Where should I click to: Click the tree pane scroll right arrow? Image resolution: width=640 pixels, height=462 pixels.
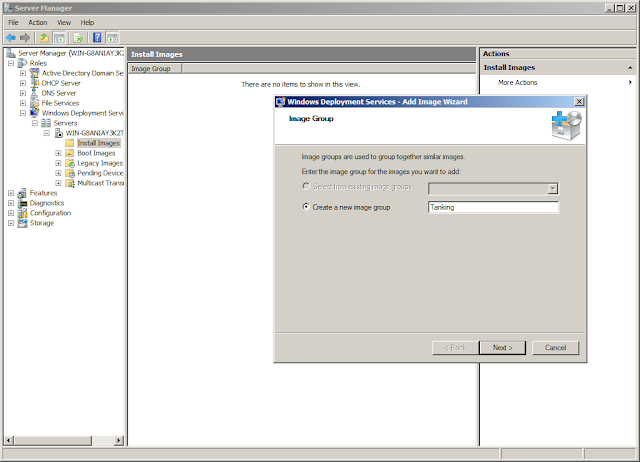(x=119, y=440)
